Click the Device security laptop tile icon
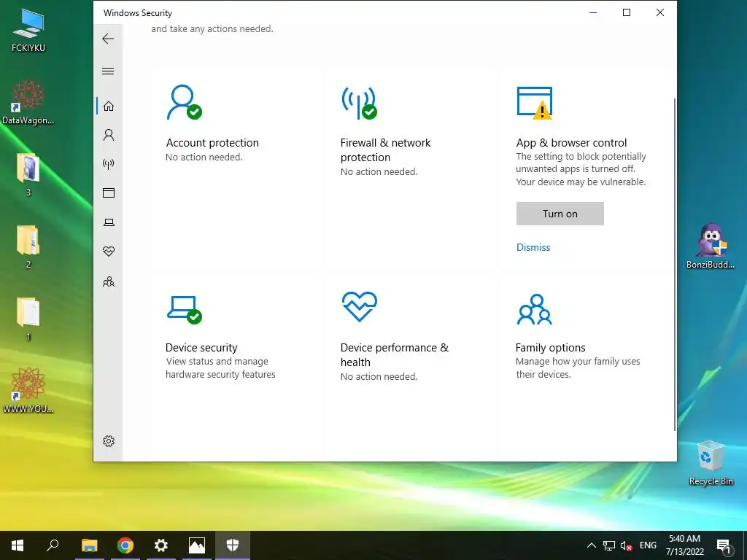 pyautogui.click(x=184, y=310)
